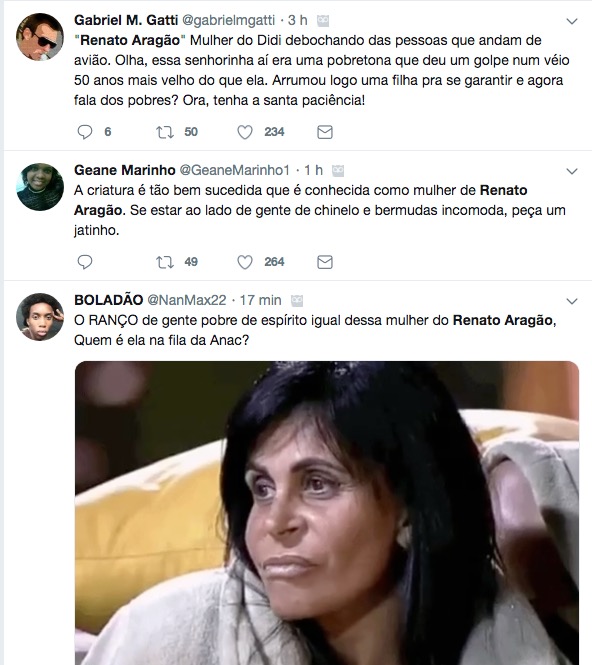
Task: Visit the @GeaneMarinho1 handle link
Action: point(235,170)
